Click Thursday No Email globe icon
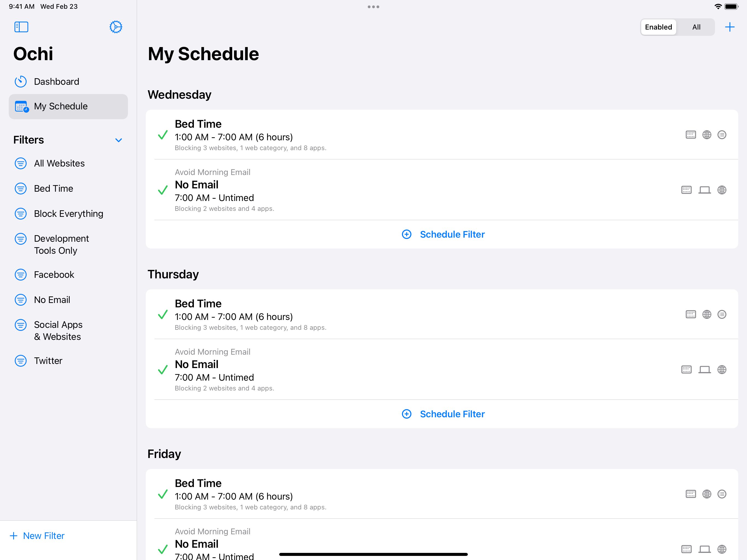Image resolution: width=747 pixels, height=560 pixels. 722,370
